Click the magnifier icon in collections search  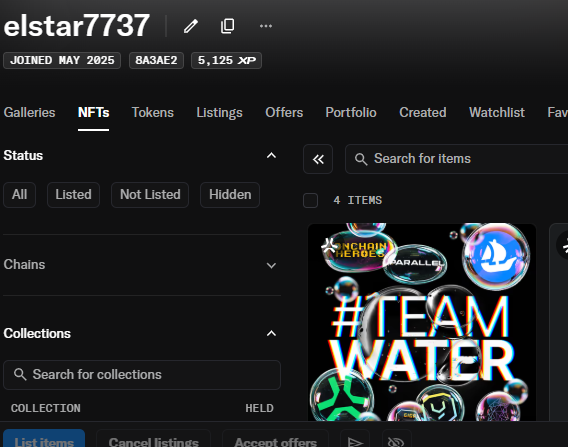tap(20, 374)
